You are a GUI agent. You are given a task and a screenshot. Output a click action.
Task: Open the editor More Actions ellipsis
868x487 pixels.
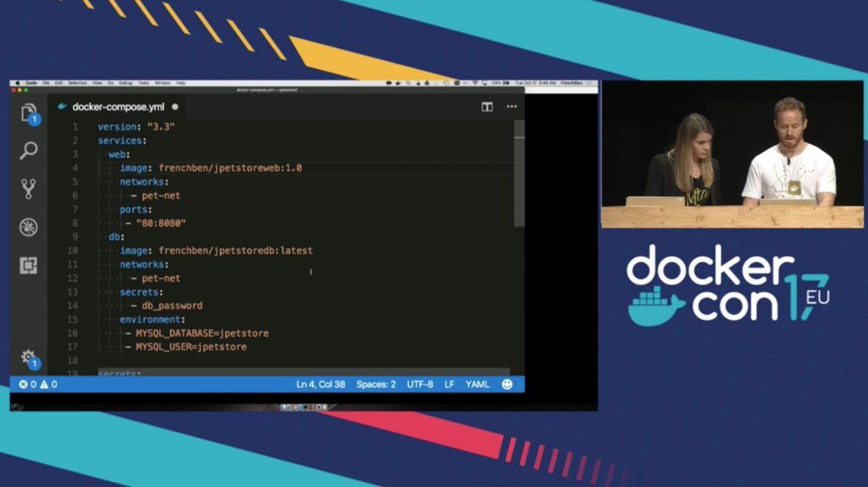point(511,106)
